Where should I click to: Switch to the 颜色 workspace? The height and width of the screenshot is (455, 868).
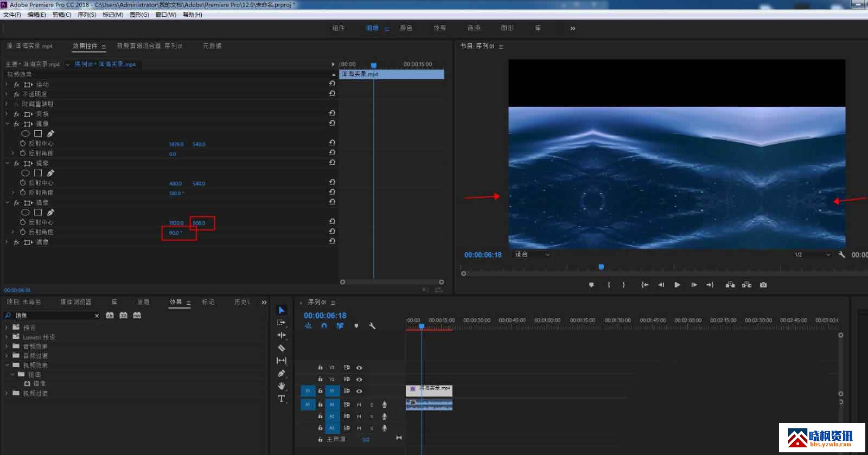(x=406, y=28)
